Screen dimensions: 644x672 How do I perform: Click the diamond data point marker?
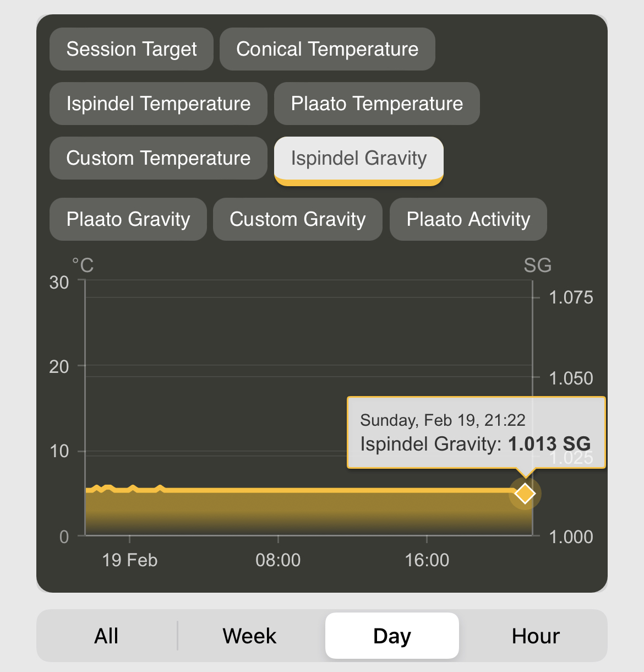[525, 494]
